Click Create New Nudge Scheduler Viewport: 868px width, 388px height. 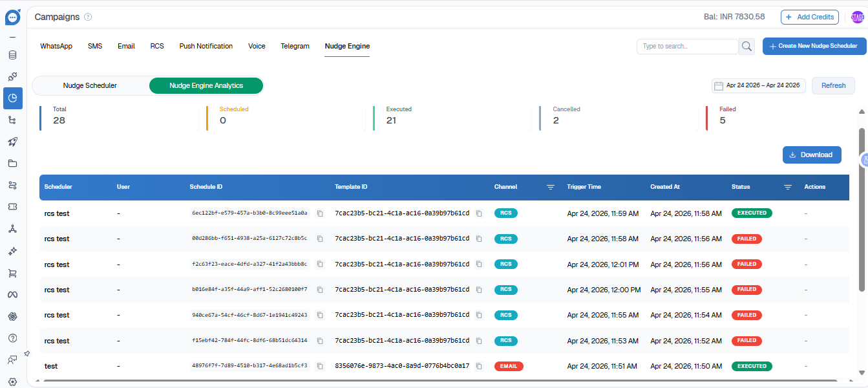(x=814, y=46)
